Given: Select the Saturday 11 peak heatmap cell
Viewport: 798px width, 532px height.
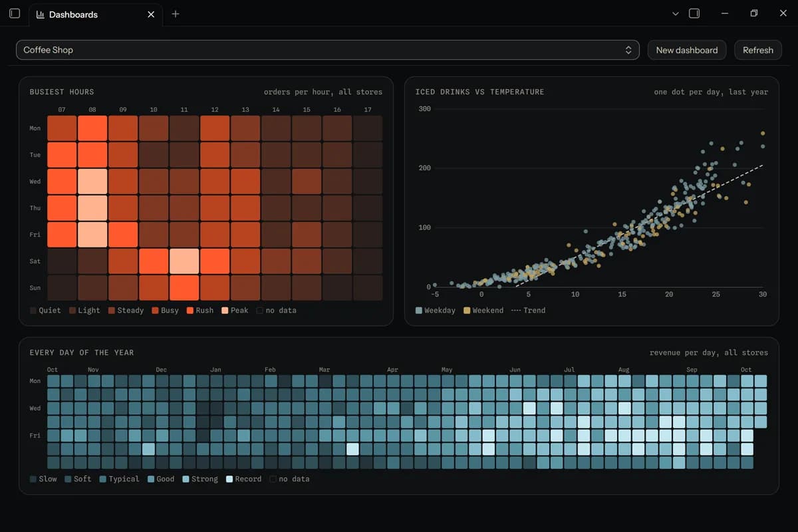Looking at the screenshot, I should coord(184,261).
